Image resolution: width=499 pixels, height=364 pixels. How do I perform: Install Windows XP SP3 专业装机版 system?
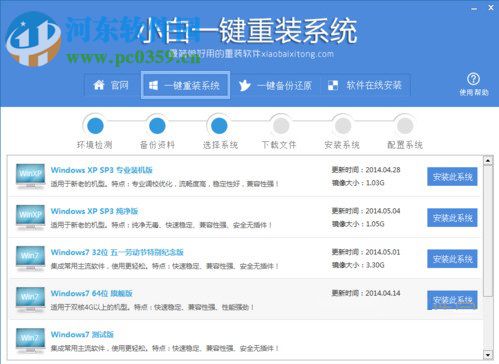click(x=452, y=177)
